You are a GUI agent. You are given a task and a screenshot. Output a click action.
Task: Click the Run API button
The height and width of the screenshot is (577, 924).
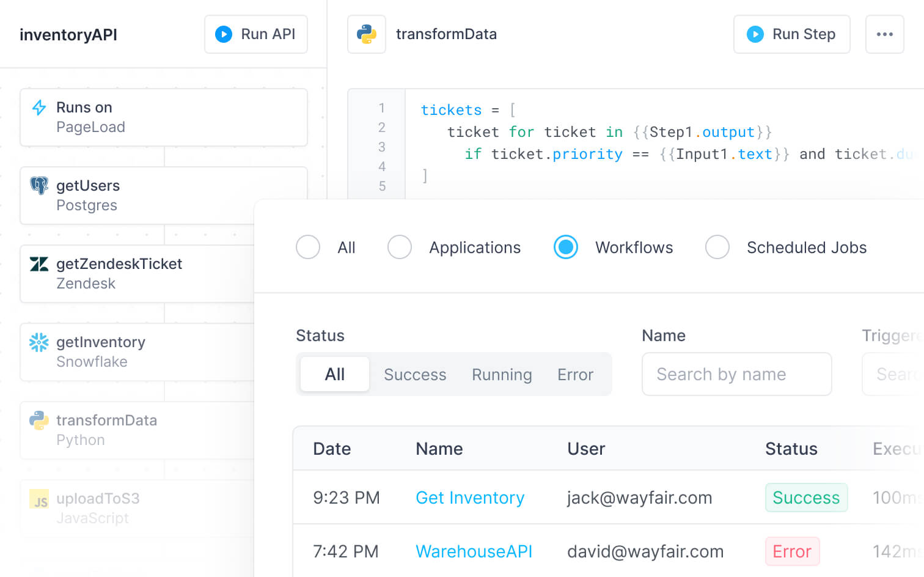coord(256,34)
